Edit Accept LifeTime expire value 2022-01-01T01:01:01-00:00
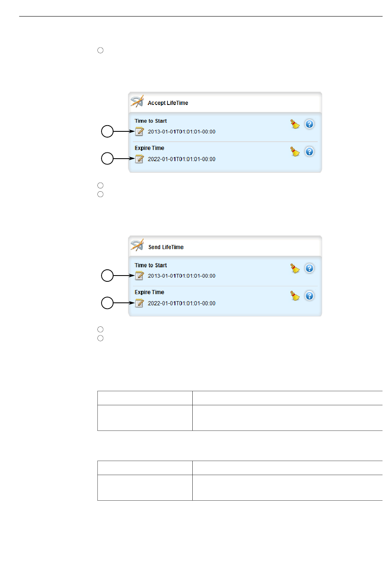Viewport: 392px width, 573px height. [x=182, y=159]
